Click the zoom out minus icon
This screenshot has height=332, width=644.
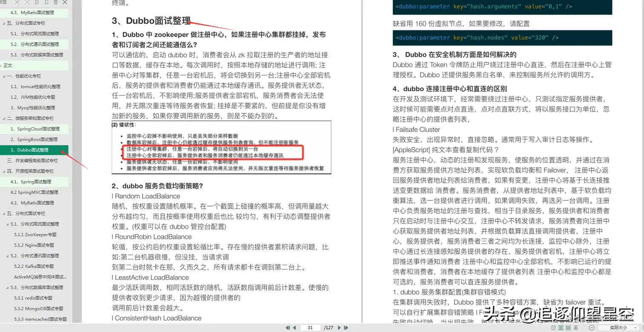[592, 328]
